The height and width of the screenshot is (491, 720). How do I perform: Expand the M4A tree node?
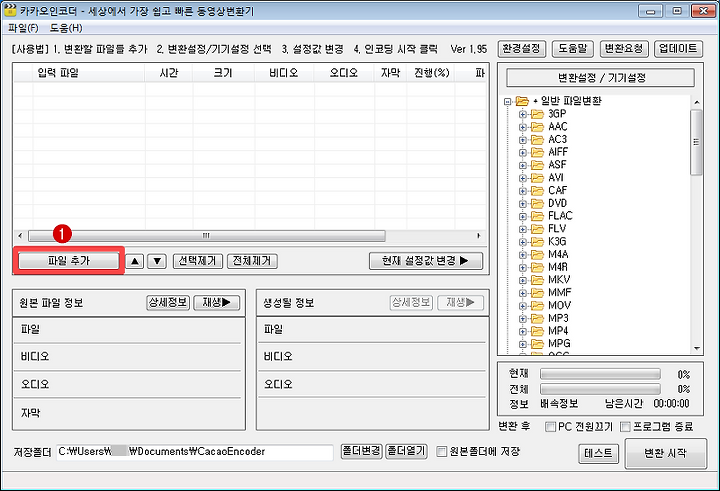pos(523,255)
